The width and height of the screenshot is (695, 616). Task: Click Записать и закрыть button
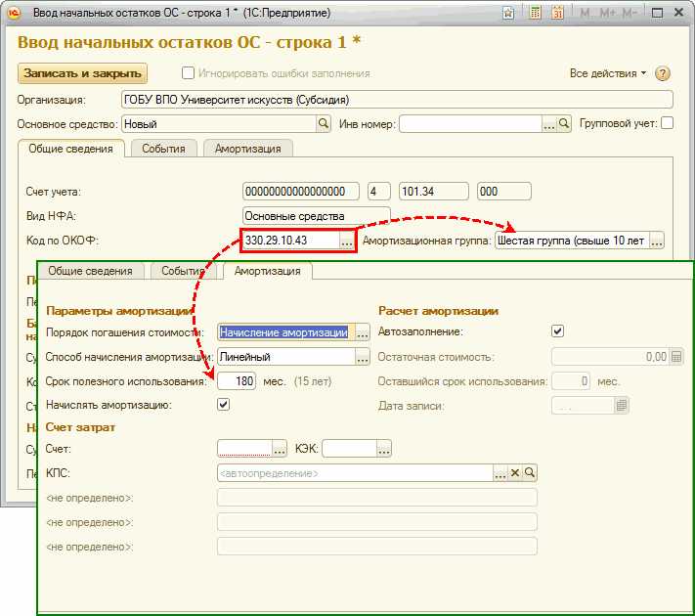point(82,73)
